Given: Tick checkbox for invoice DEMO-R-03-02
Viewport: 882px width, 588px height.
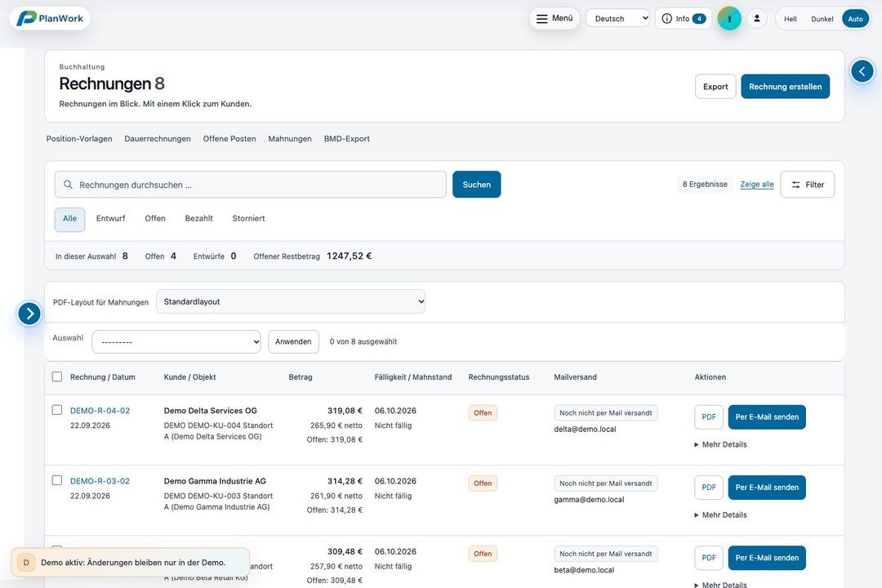Looking at the screenshot, I should (x=57, y=480).
